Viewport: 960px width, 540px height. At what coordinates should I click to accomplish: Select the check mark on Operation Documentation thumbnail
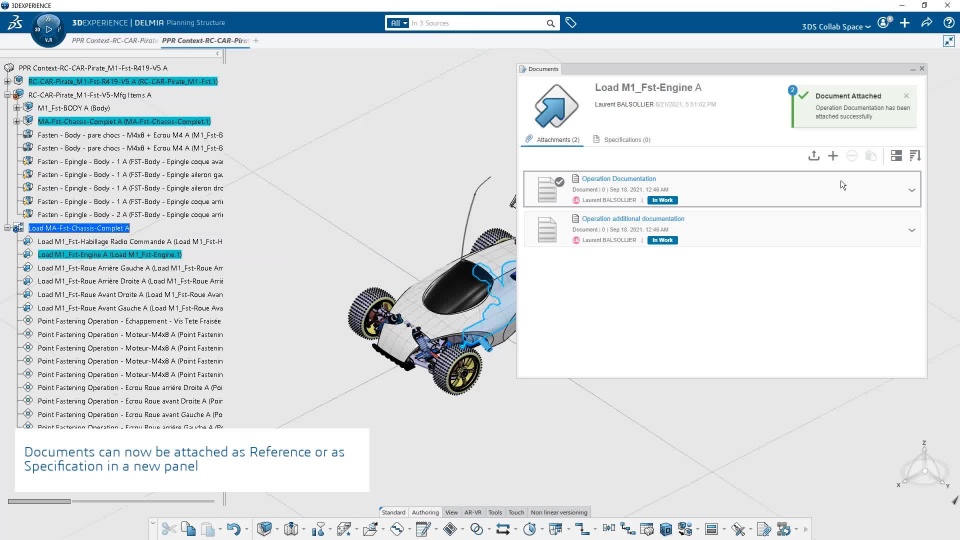(560, 182)
